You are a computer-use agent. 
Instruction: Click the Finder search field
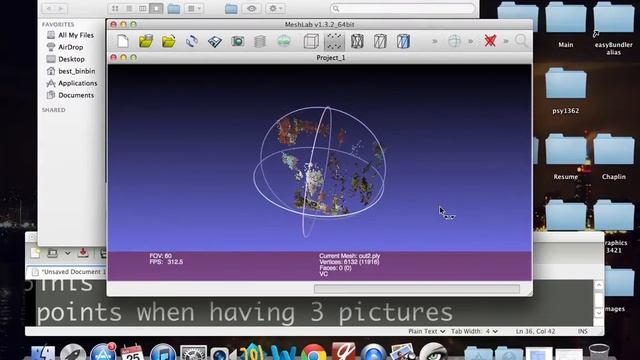tap(402, 9)
